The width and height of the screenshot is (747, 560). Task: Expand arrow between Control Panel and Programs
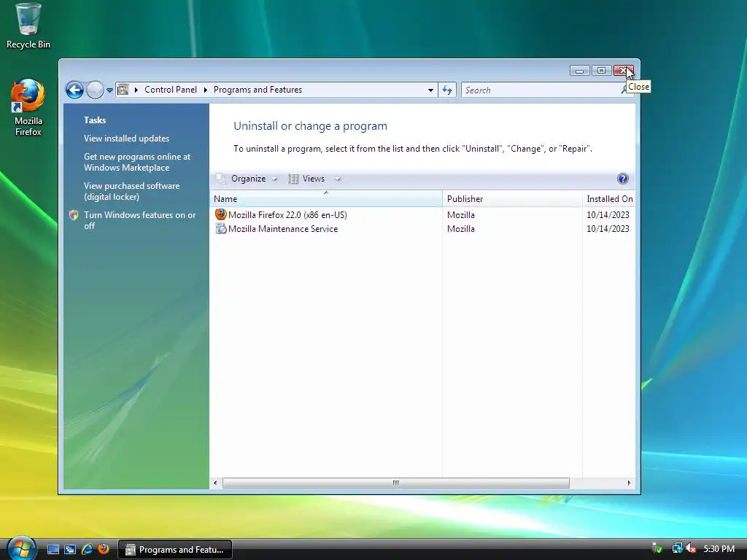point(205,90)
